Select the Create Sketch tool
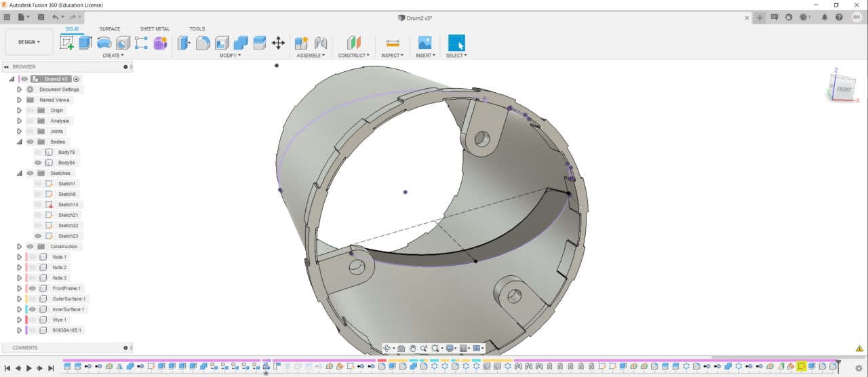 66,43
